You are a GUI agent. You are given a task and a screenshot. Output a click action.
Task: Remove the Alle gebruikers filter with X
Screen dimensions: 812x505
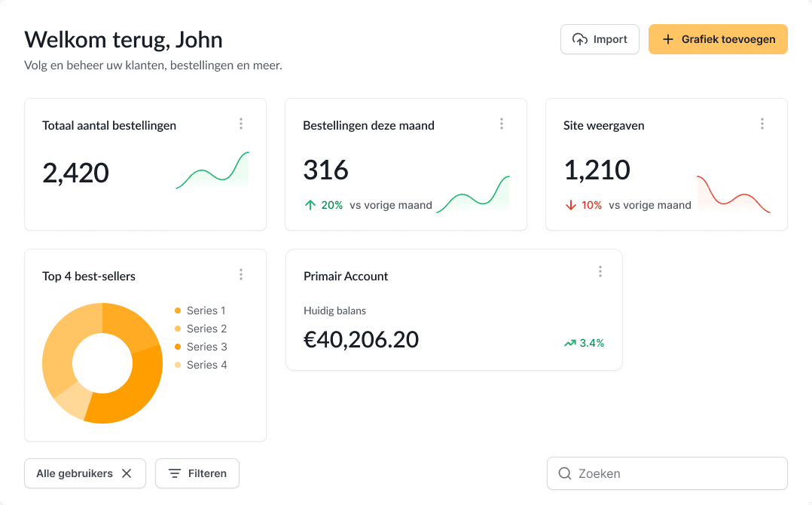(x=127, y=473)
